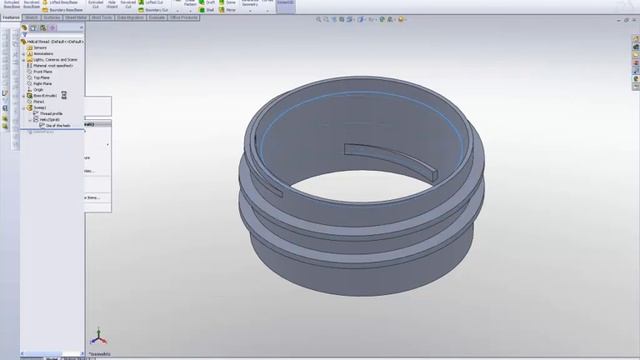Viewport: 640px width, 360px height.
Task: Click the Apply Scene icon
Action: 391,20
